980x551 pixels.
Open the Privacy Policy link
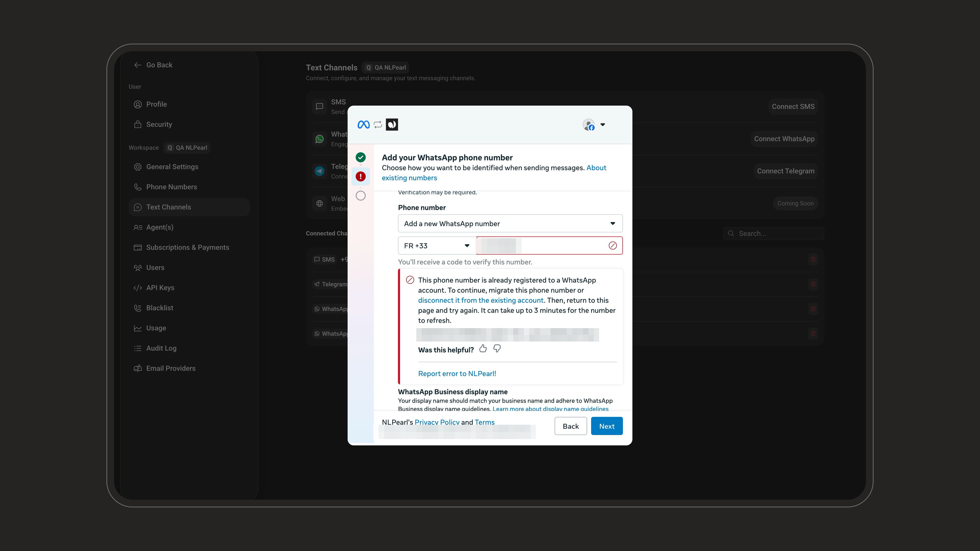coord(437,422)
